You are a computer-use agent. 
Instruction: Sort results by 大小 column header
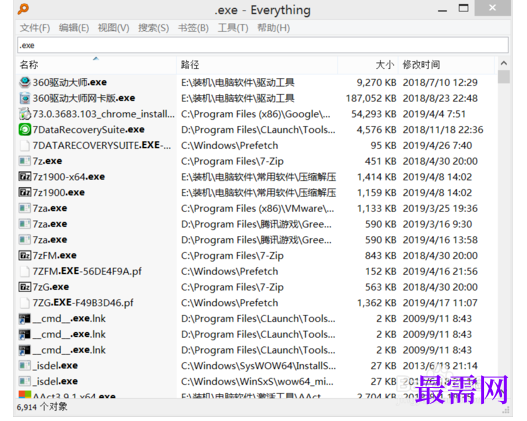(368, 65)
